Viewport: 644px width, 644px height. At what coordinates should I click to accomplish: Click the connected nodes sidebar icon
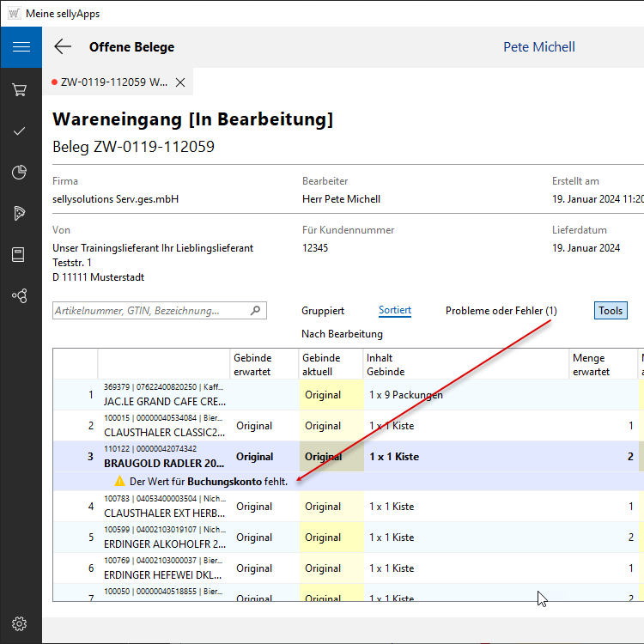pyautogui.click(x=20, y=295)
